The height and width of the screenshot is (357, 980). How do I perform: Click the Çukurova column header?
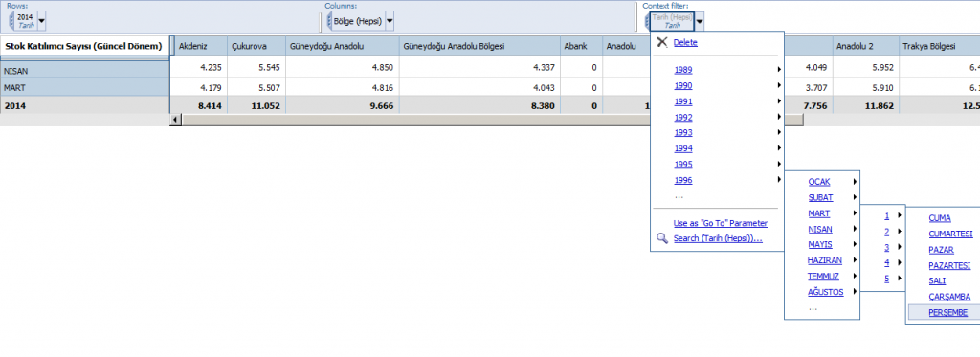pyautogui.click(x=256, y=46)
